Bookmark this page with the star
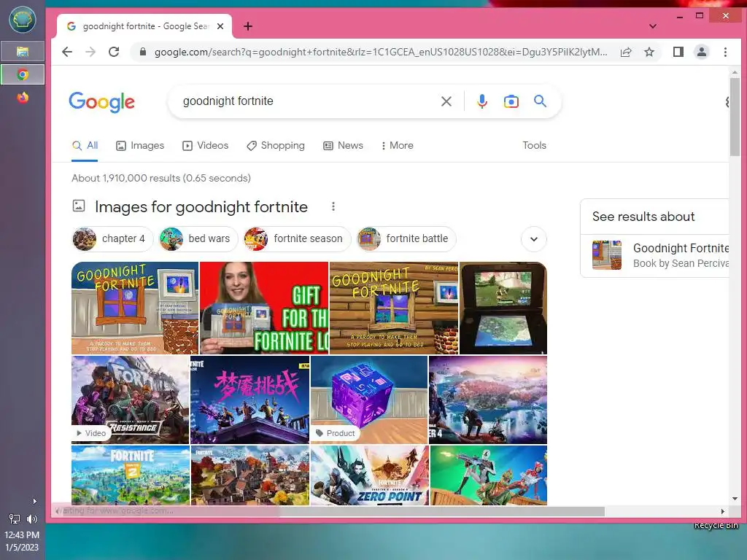Image resolution: width=747 pixels, height=560 pixels. coord(649,52)
